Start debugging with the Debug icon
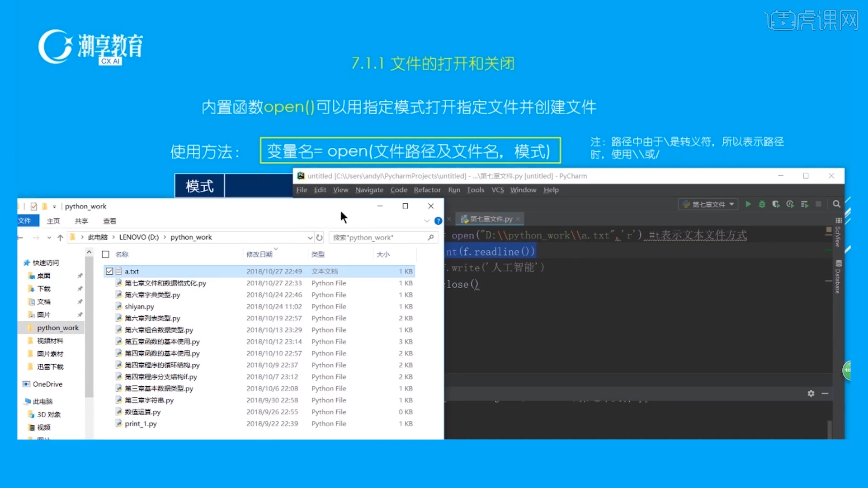Viewport: 868px width, 488px height. pyautogui.click(x=762, y=204)
